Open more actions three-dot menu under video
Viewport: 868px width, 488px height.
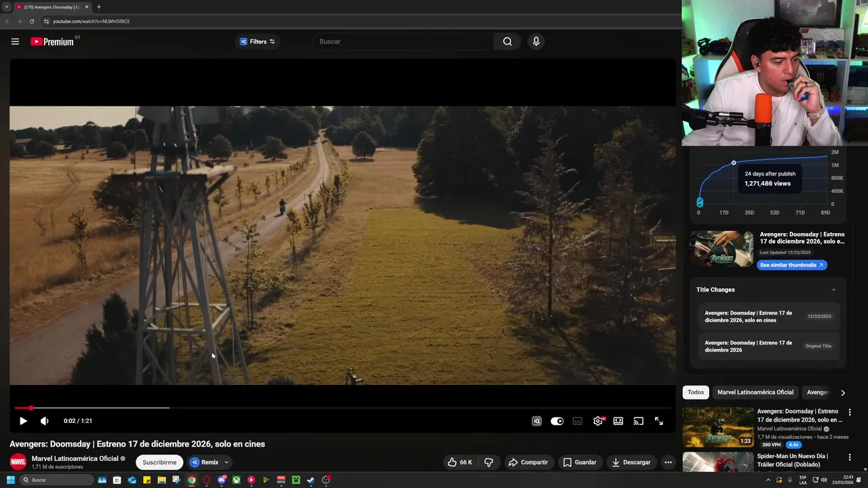click(668, 462)
